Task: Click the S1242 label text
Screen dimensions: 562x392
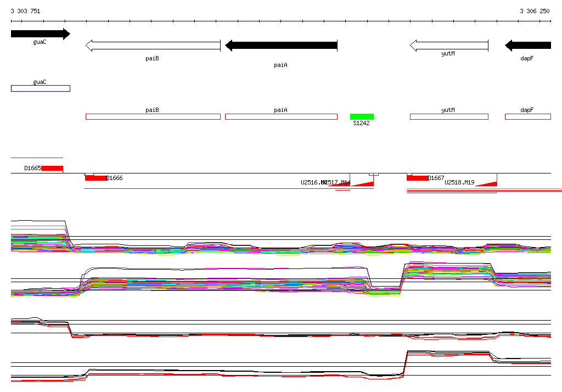Action: 361,123
